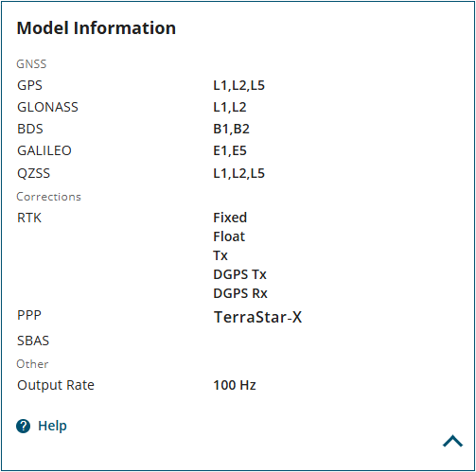Screen dimensions: 476x472
Task: Open the Help link
Action: pyautogui.click(x=52, y=426)
